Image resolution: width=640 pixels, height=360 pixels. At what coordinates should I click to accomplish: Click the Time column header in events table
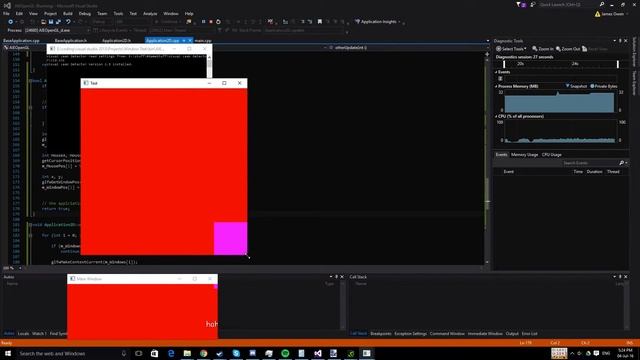click(578, 171)
